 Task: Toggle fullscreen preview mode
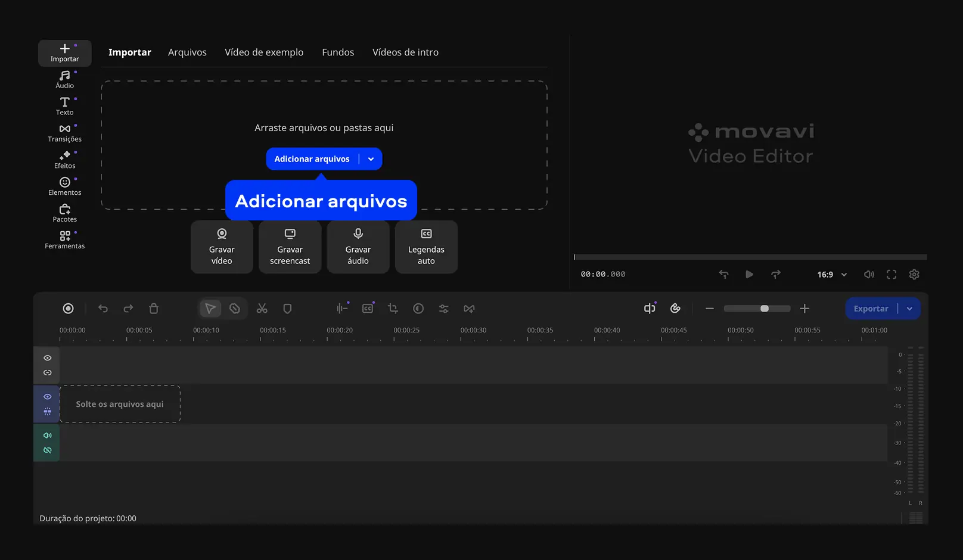point(891,275)
